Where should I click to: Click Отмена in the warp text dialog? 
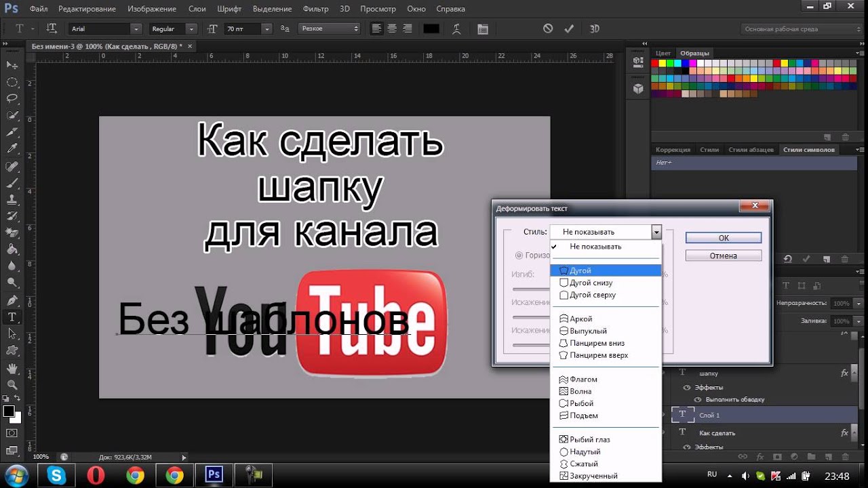coord(724,256)
